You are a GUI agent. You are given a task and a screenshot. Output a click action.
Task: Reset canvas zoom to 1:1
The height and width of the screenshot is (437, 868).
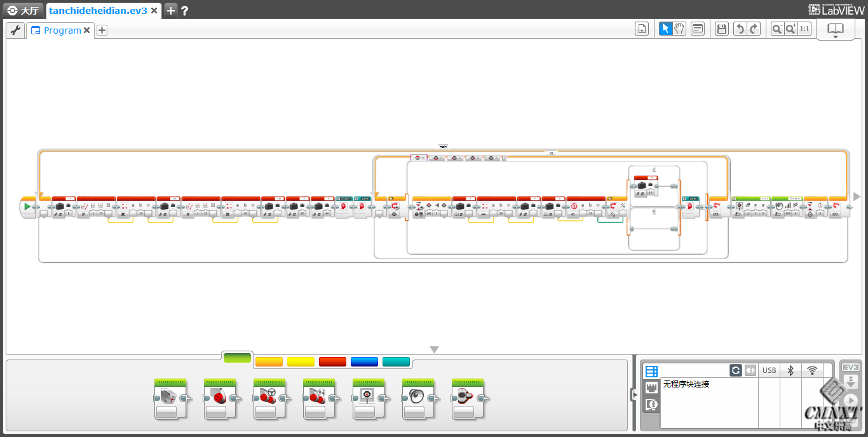coord(804,29)
